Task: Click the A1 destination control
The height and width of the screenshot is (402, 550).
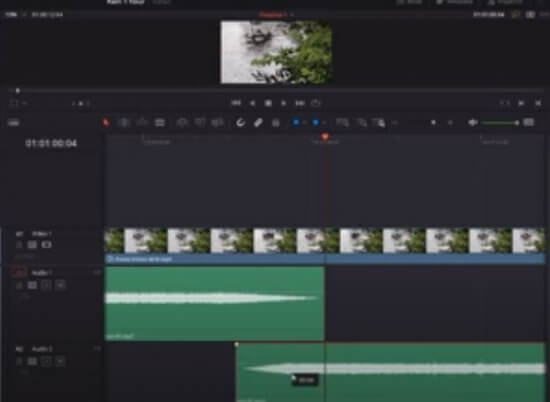Action: click(x=19, y=273)
